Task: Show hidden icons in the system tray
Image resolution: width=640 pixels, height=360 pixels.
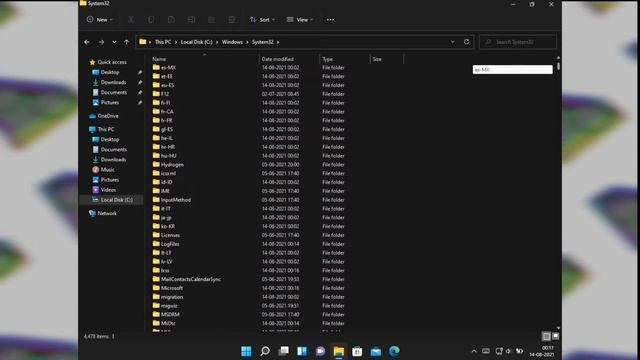Action: pos(474,351)
